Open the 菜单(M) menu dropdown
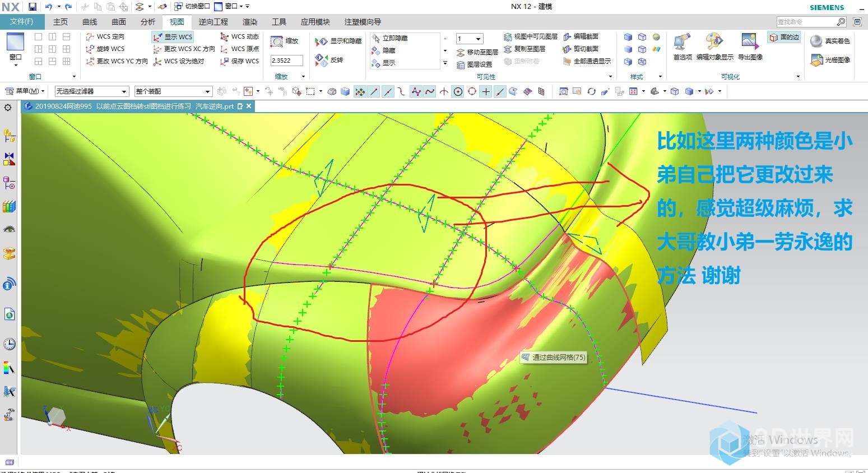The width and height of the screenshot is (868, 473). pyautogui.click(x=25, y=91)
